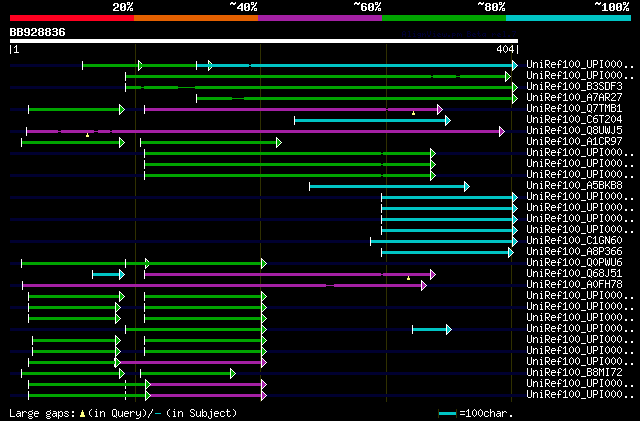Click the short cyan bar in Q68J51 row
The height and width of the screenshot is (421, 640).
(x=106, y=275)
